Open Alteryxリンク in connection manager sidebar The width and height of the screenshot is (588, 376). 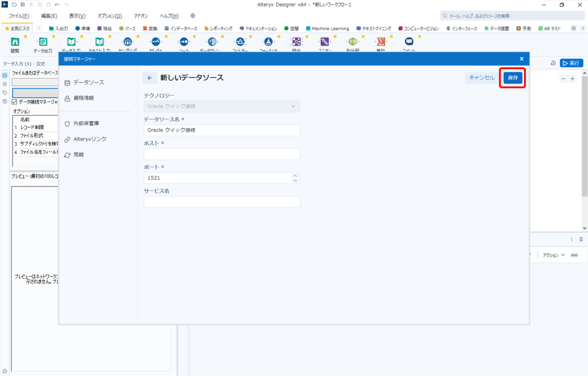click(x=86, y=139)
